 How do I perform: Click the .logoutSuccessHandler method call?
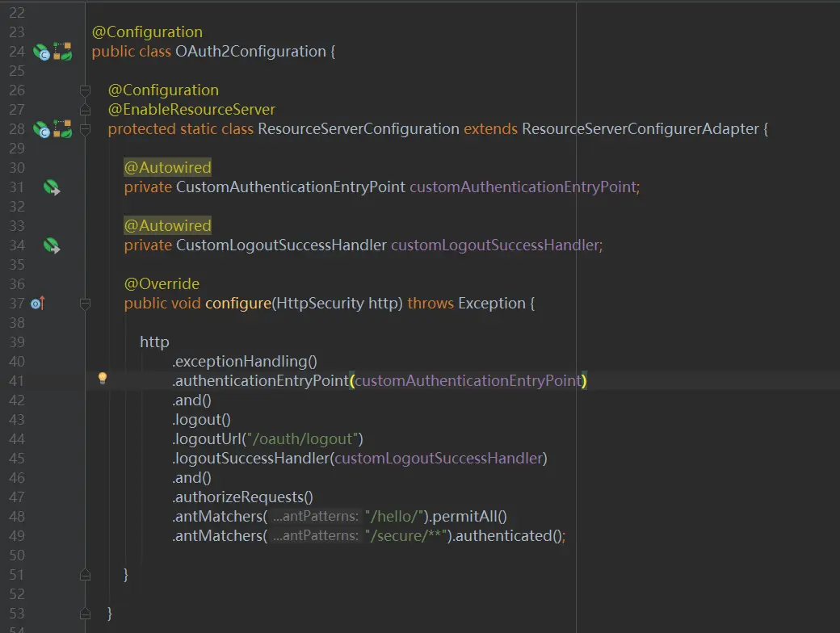pyautogui.click(x=251, y=459)
